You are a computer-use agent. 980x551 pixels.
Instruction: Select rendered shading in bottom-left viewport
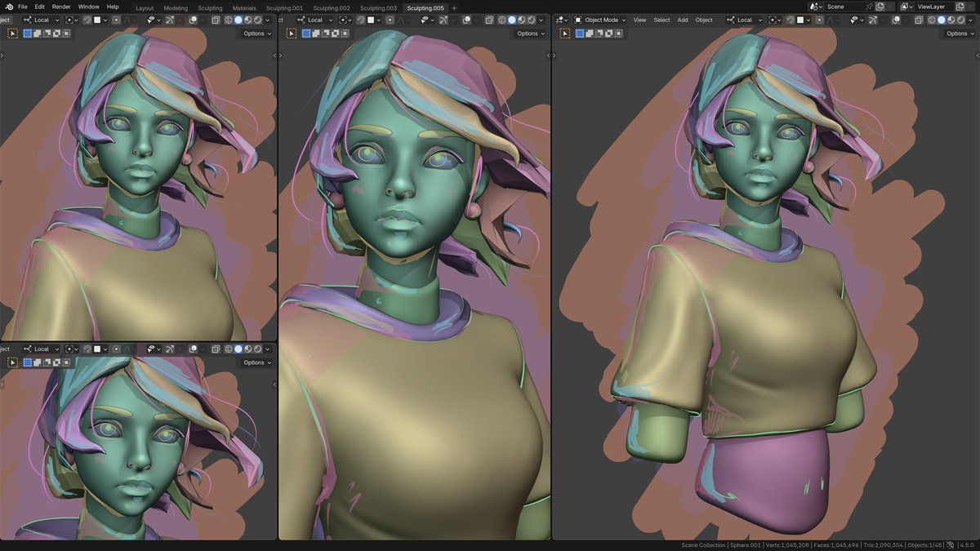(257, 349)
